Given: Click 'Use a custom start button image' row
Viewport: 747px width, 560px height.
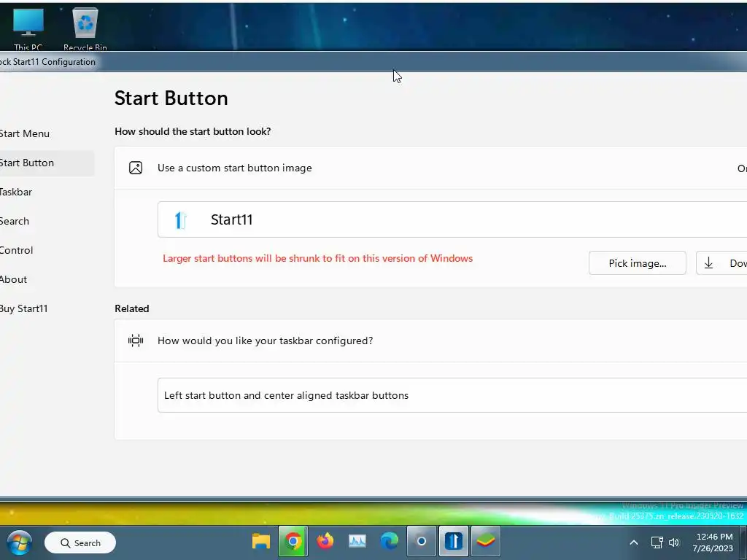Looking at the screenshot, I should point(430,168).
